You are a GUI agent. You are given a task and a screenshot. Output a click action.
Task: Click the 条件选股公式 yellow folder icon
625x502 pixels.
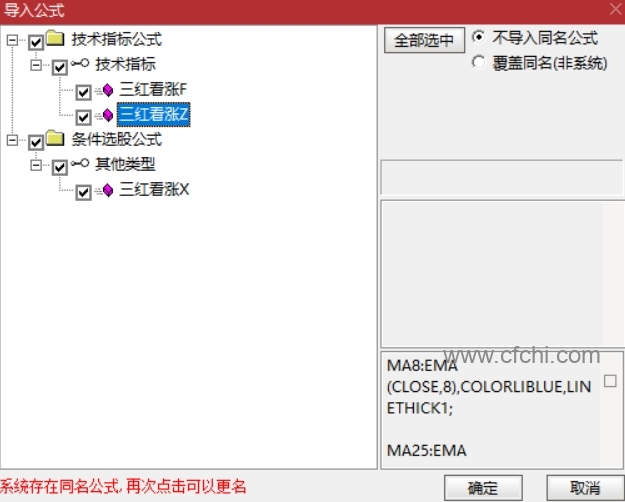coord(55,138)
